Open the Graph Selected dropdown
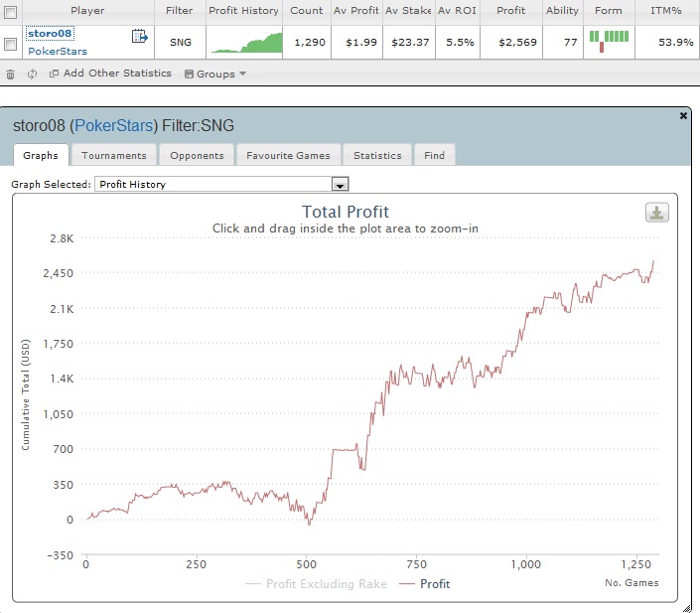 coord(339,185)
